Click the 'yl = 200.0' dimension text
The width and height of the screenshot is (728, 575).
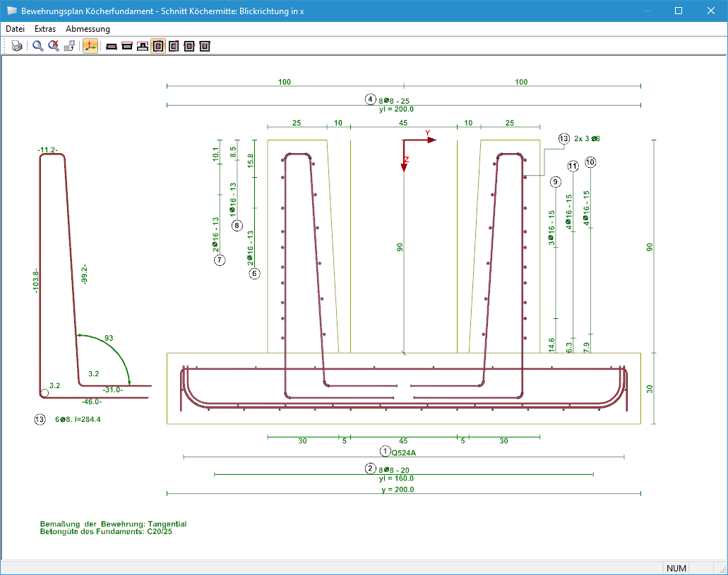[x=396, y=109]
